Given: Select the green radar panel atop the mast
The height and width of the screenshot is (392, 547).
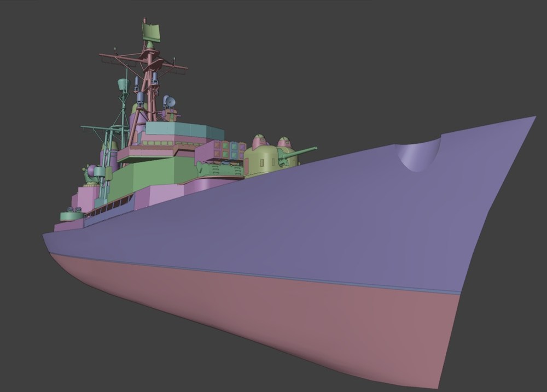Looking at the screenshot, I should [x=152, y=31].
